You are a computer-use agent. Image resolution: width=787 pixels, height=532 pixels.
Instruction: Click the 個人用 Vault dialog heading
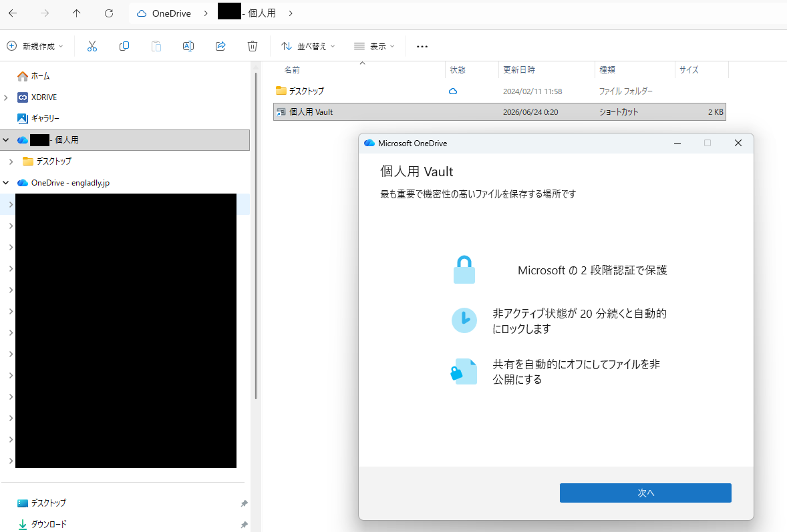pos(417,172)
